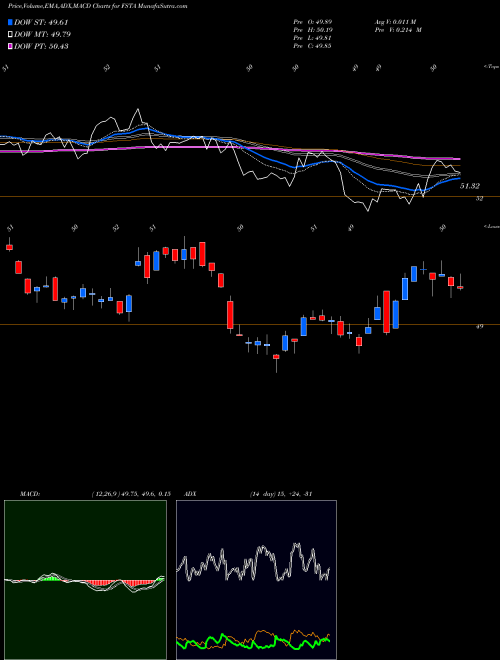Click the magenta DOW PT legend swatch
This screenshot has height=660, width=500.
10,46
